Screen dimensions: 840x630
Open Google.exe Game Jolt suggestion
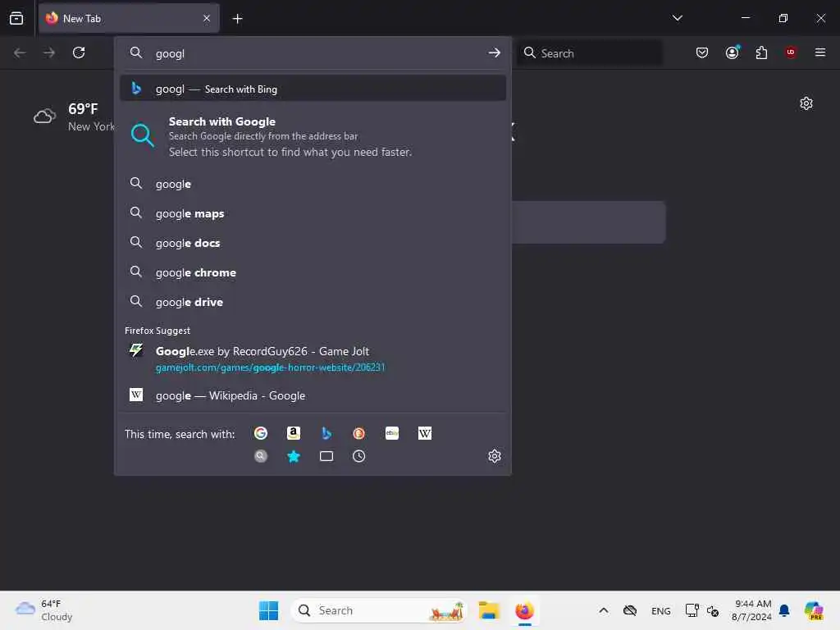click(x=313, y=358)
